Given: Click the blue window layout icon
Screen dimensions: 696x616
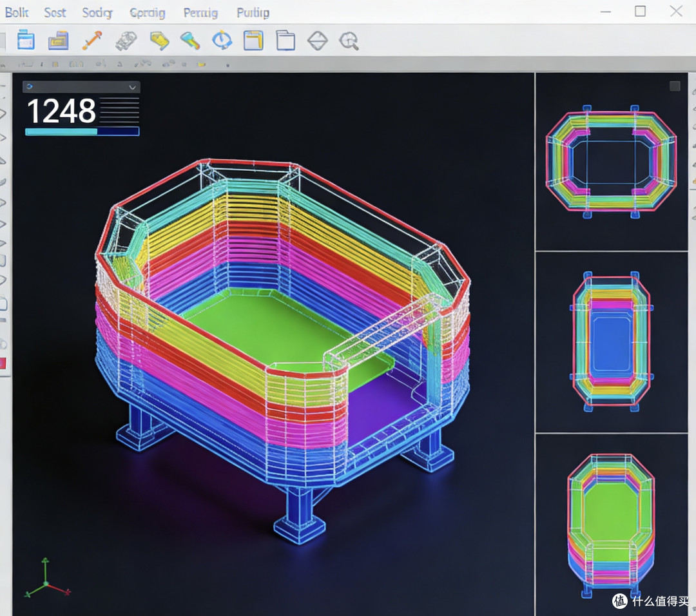Looking at the screenshot, I should pos(26,41).
